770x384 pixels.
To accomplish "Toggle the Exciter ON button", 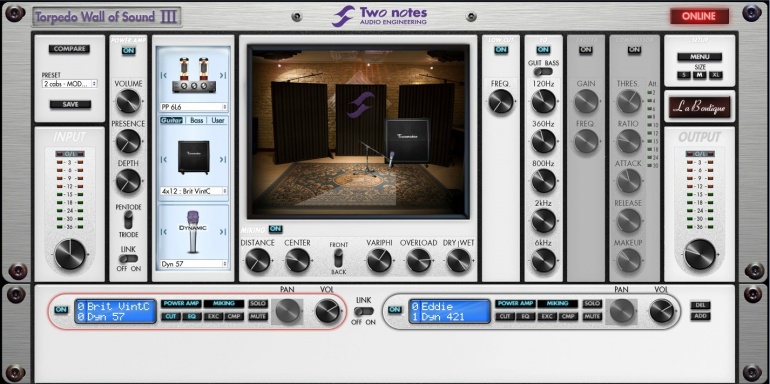I will click(585, 50).
